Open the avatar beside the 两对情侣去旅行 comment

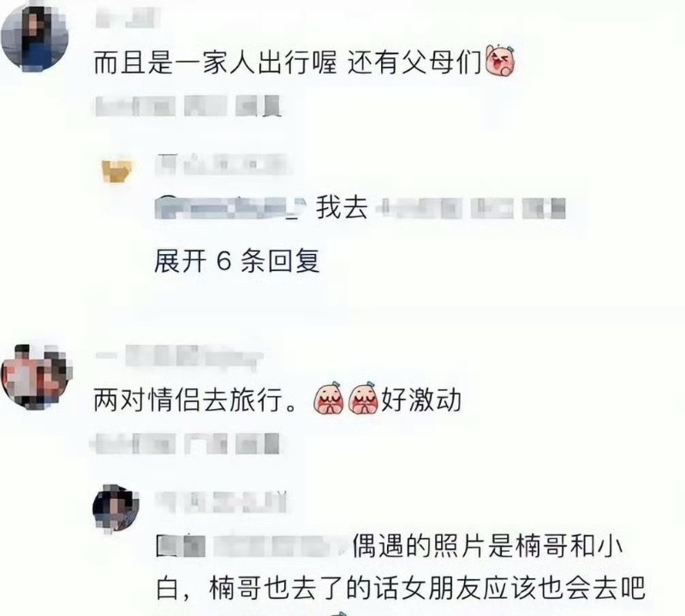(x=37, y=376)
